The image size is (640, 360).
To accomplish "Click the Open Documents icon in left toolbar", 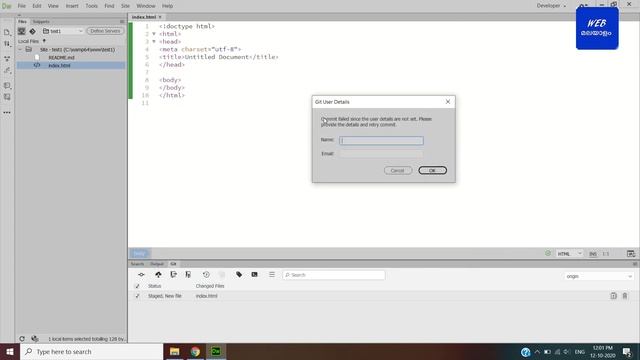I will point(7,32).
